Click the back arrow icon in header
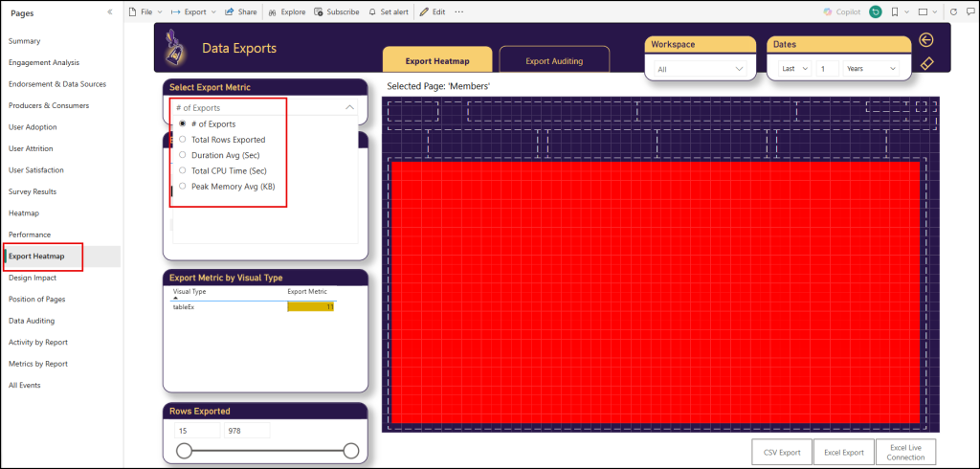 point(925,40)
